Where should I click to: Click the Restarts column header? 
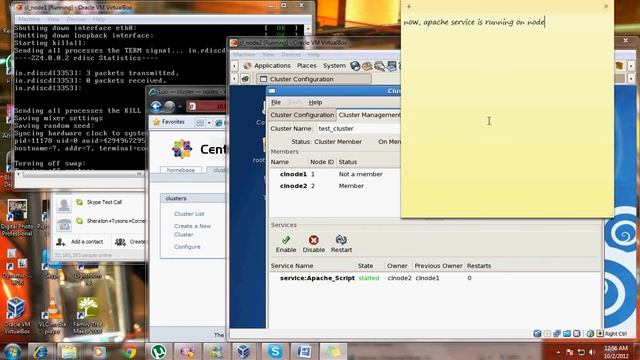click(479, 266)
